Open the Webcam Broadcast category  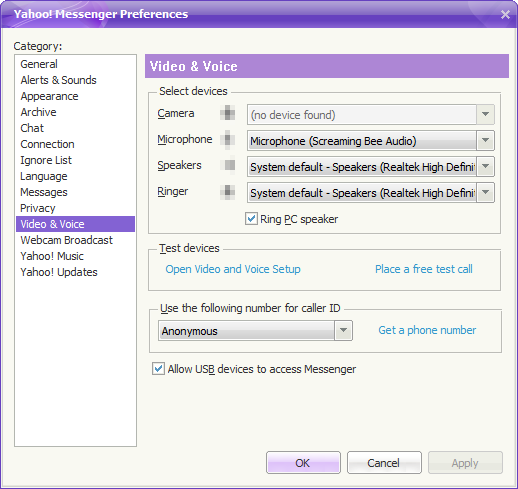75,240
